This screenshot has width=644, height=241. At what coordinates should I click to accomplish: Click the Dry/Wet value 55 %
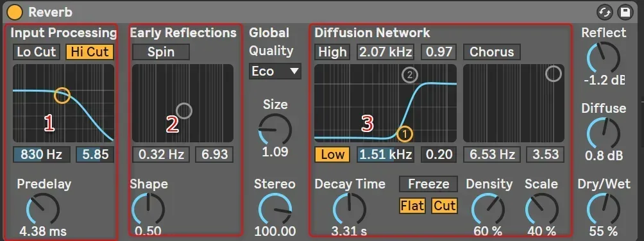(x=603, y=231)
